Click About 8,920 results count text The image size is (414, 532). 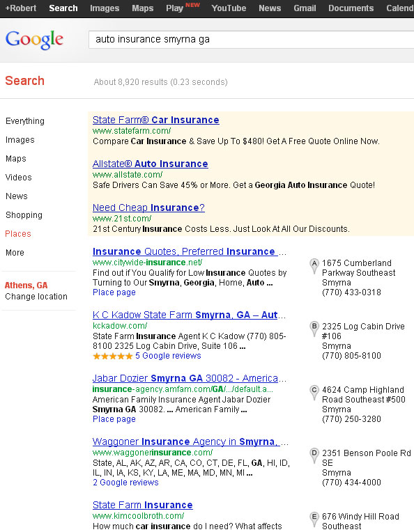click(160, 82)
